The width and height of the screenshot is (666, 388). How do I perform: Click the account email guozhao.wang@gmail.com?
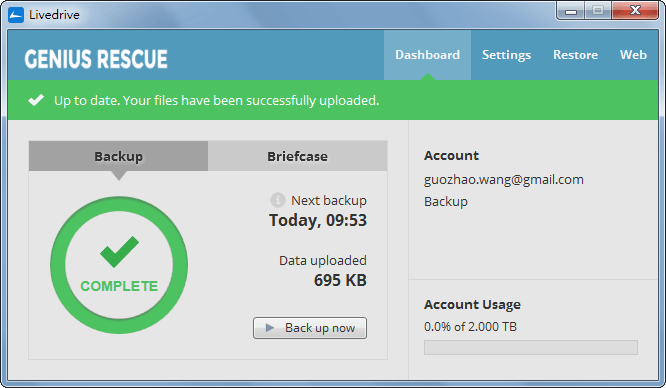point(504,180)
